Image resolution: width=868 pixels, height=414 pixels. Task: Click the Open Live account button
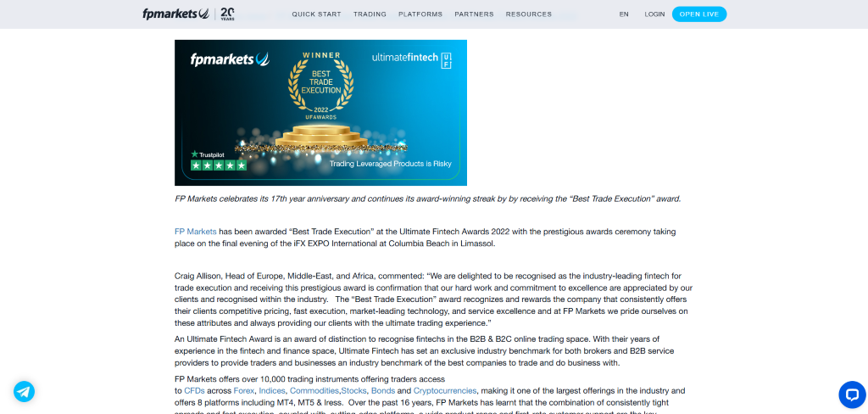coord(699,14)
